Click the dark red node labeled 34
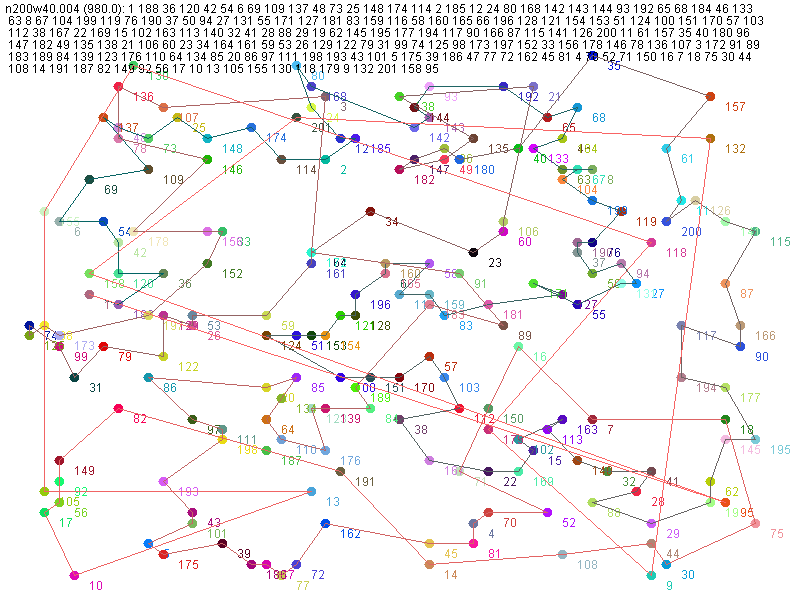The height and width of the screenshot is (600, 800). click(370, 211)
